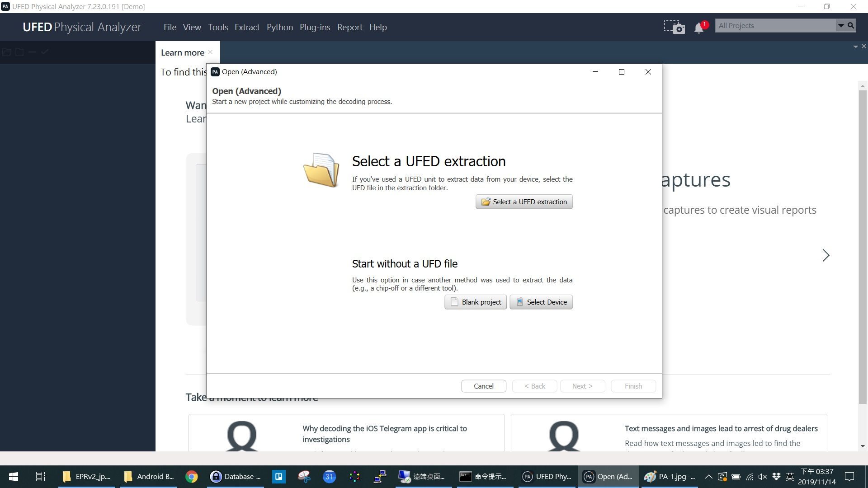Image resolution: width=868 pixels, height=488 pixels.
Task: Click the tab list dropdown arrow
Action: tap(855, 47)
